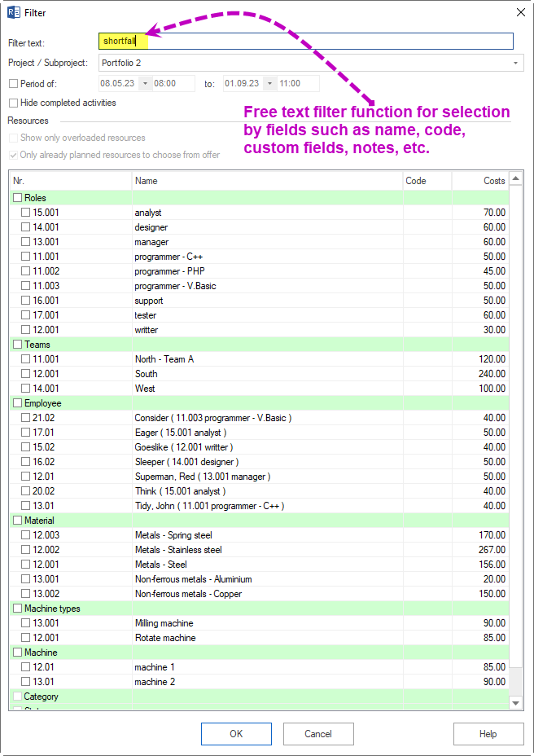Open the start date 08.05.23 picker arrow
The height and width of the screenshot is (756, 534).
(145, 84)
